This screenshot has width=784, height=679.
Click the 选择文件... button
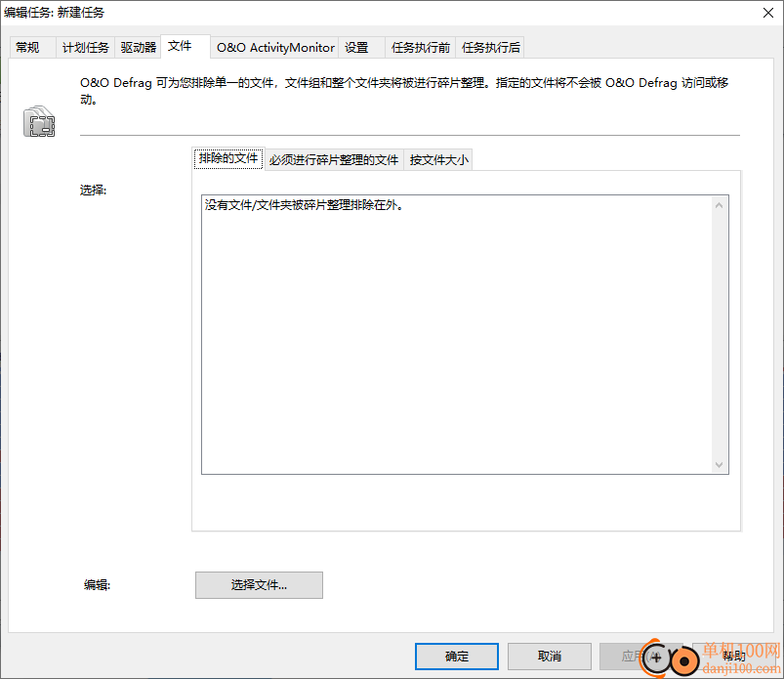(x=259, y=585)
